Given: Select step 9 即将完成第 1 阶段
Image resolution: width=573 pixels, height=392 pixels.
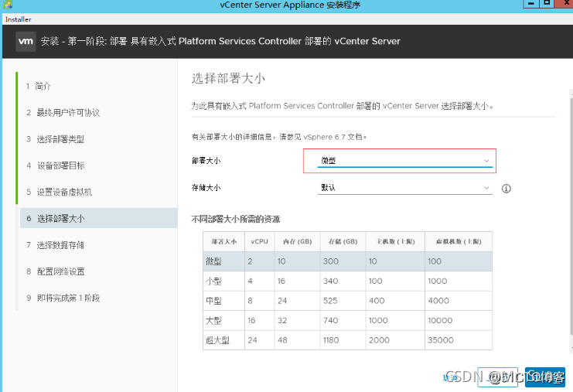Looking at the screenshot, I should 63,298.
